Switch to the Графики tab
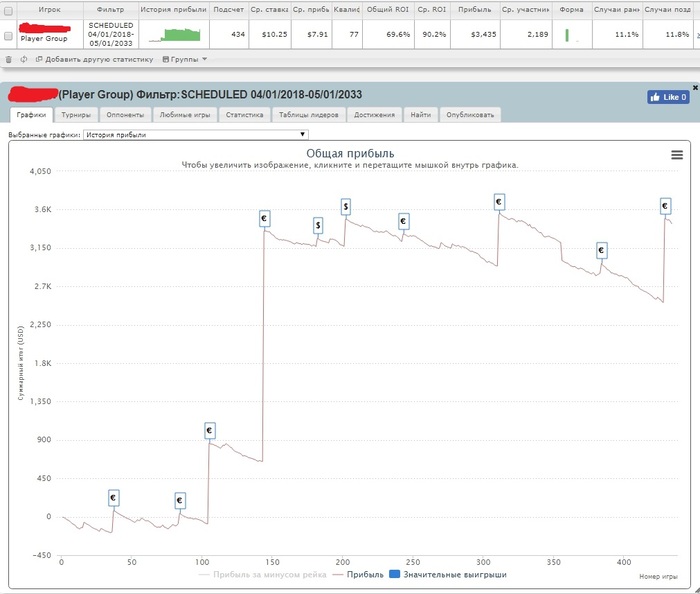700x594 pixels. click(31, 115)
